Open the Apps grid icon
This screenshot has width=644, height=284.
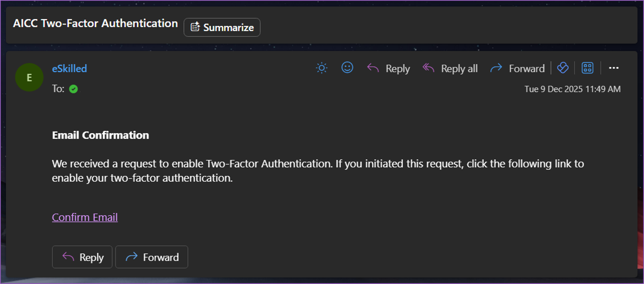coord(587,68)
